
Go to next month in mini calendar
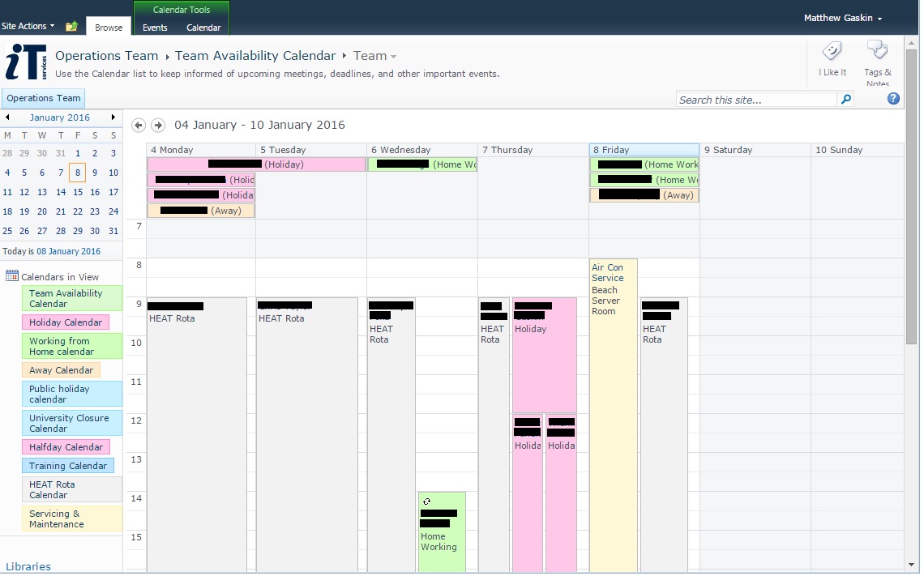tap(115, 117)
